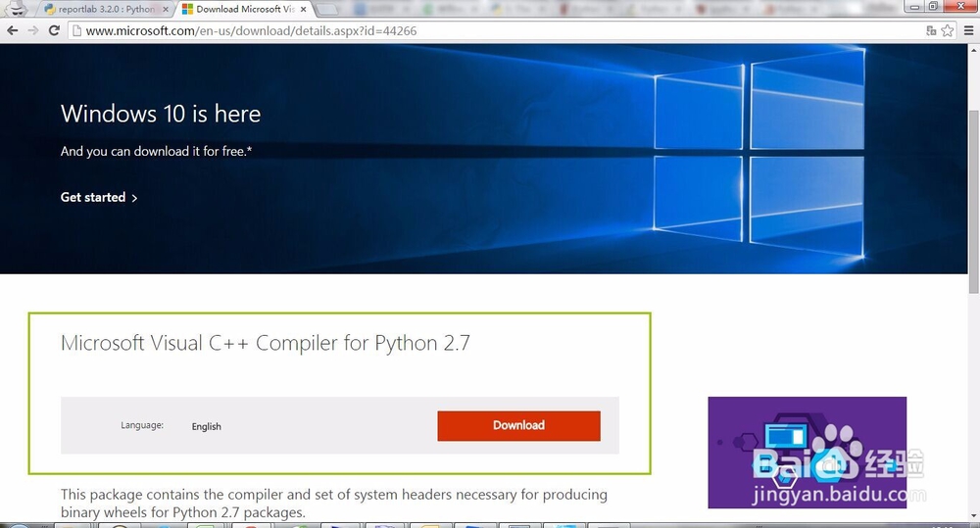Click the Microsoft Visual C++ Compiler for Python 2.7 title

click(265, 343)
